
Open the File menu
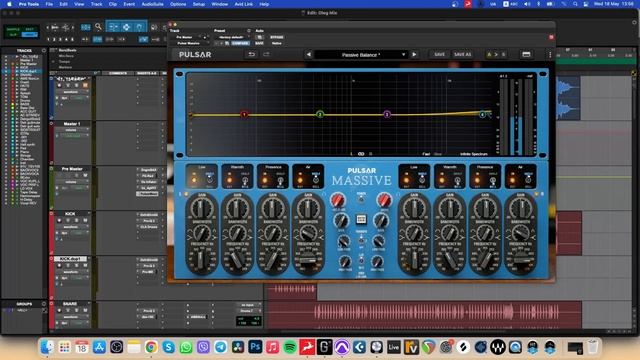click(x=49, y=4)
